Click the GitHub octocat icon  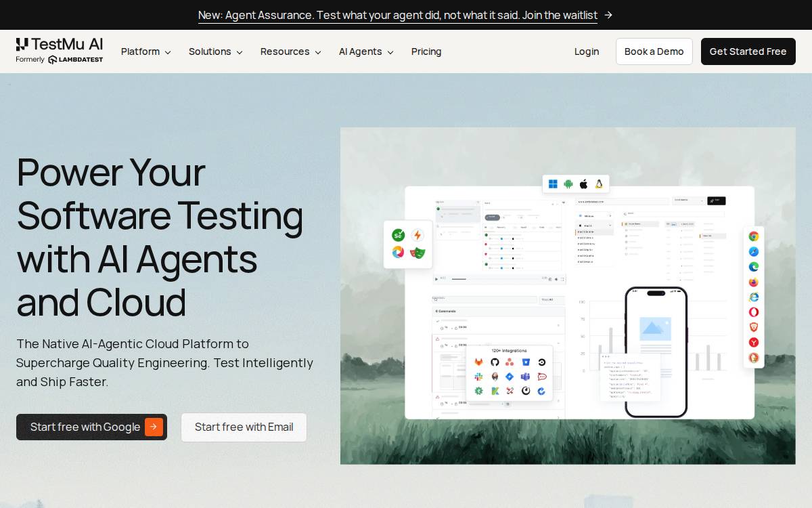[x=495, y=362]
